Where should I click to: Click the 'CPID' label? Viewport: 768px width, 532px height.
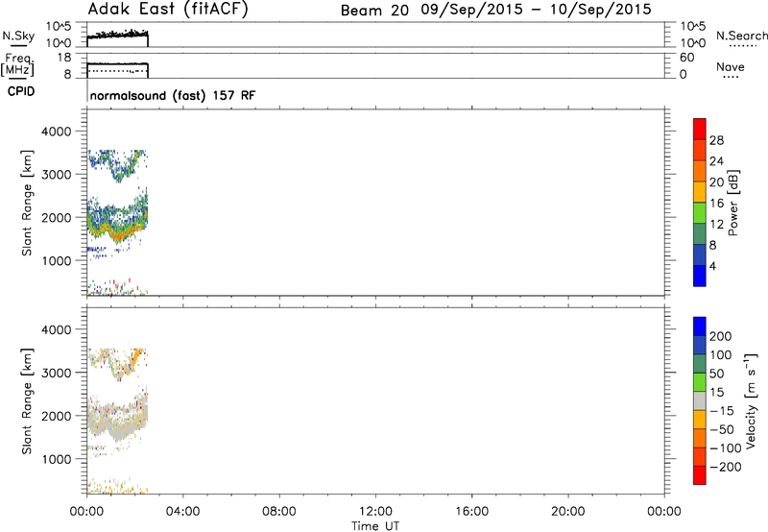click(x=21, y=91)
